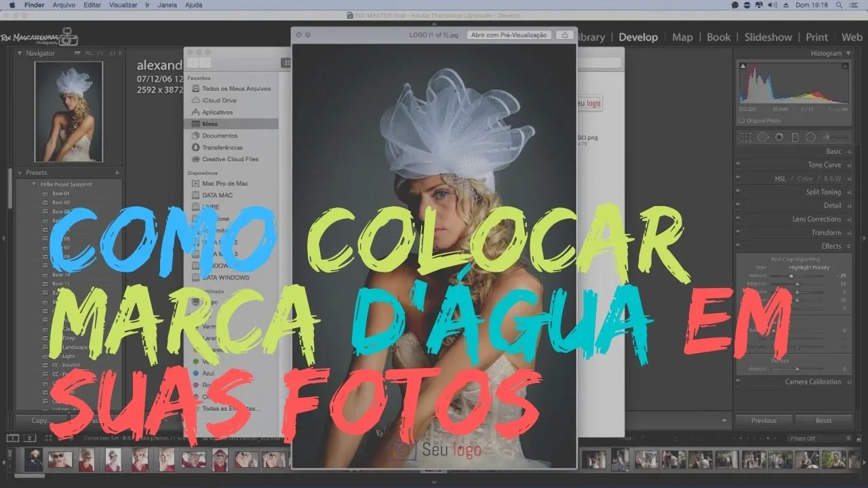Click the Abrir com Pré-Visualização button
The image size is (868, 488).
pyautogui.click(x=509, y=35)
